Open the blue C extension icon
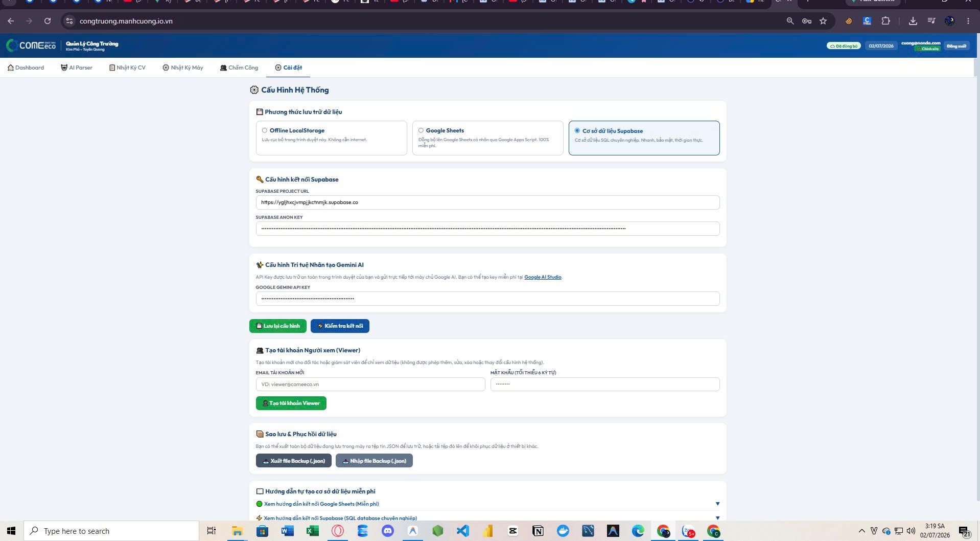 [867, 21]
